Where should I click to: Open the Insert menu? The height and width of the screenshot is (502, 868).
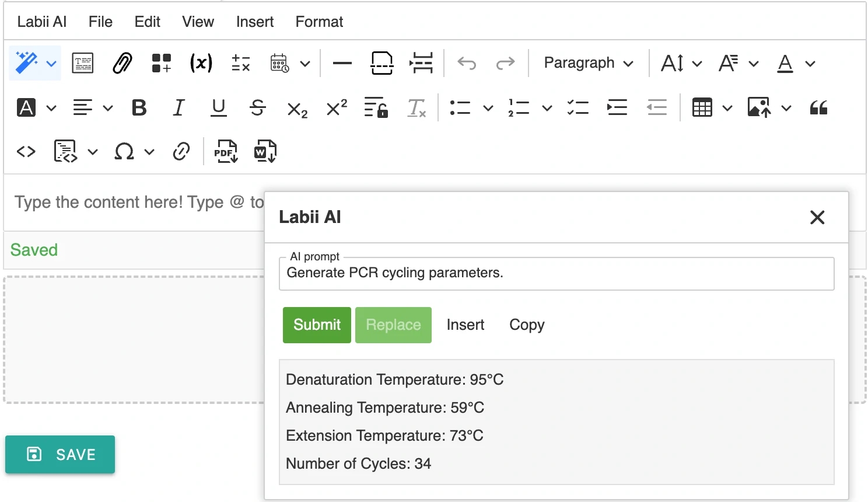[x=254, y=22]
